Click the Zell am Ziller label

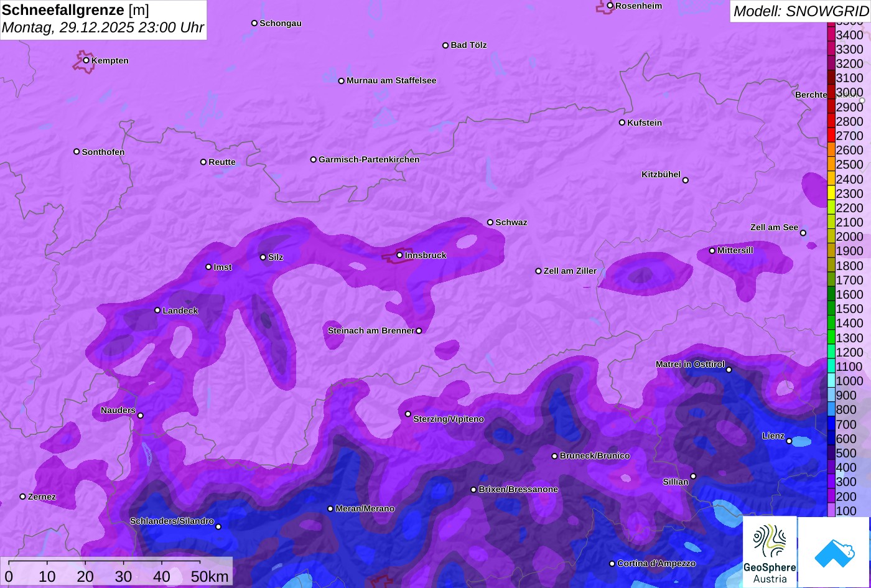(x=570, y=271)
